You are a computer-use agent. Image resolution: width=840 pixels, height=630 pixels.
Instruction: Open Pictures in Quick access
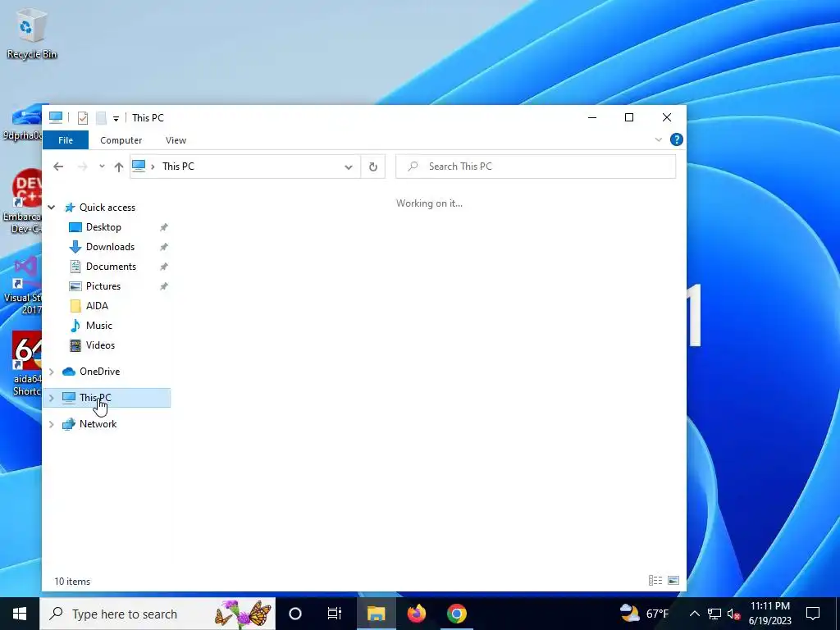(103, 286)
